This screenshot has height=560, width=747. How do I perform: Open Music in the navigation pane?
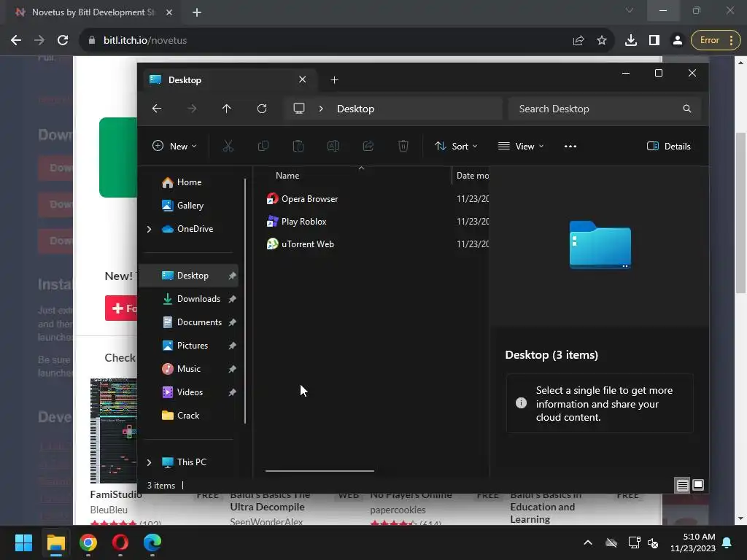(188, 368)
